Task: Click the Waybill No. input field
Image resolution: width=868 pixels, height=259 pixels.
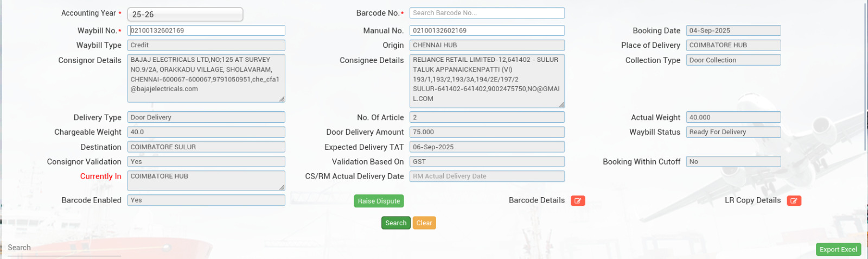Action: pos(206,31)
